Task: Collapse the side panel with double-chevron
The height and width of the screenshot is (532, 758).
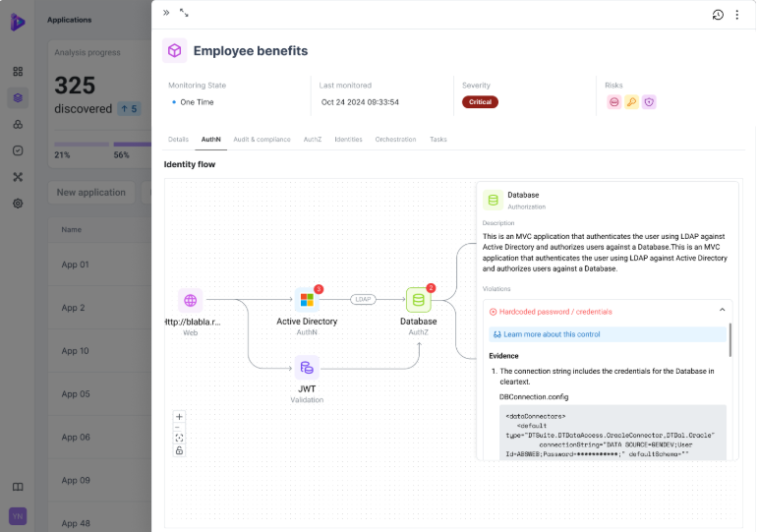Action: (166, 13)
